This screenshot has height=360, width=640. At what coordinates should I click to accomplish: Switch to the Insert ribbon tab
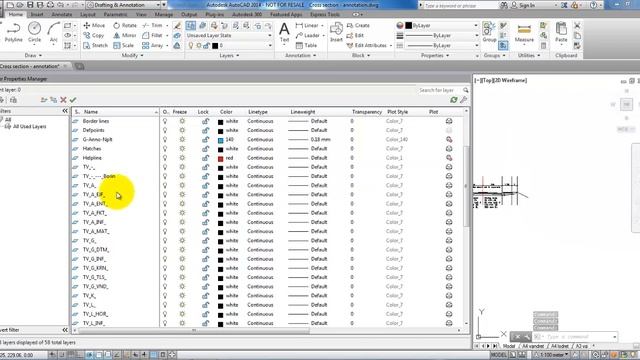[37, 14]
